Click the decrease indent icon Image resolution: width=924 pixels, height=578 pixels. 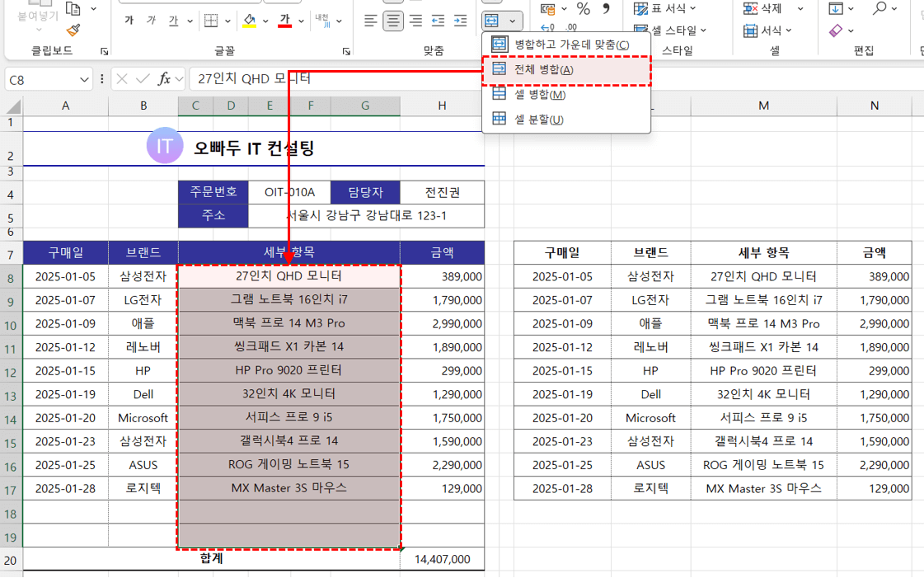point(438,21)
